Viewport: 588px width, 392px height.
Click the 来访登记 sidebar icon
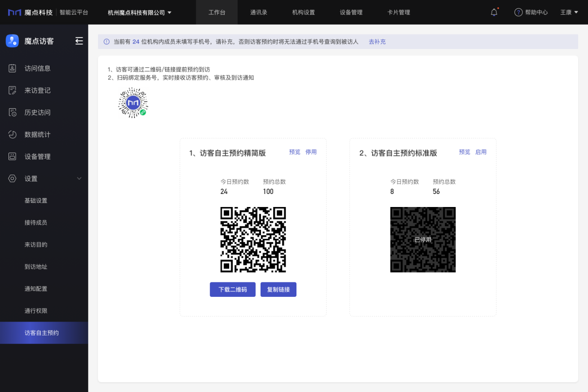[13, 90]
